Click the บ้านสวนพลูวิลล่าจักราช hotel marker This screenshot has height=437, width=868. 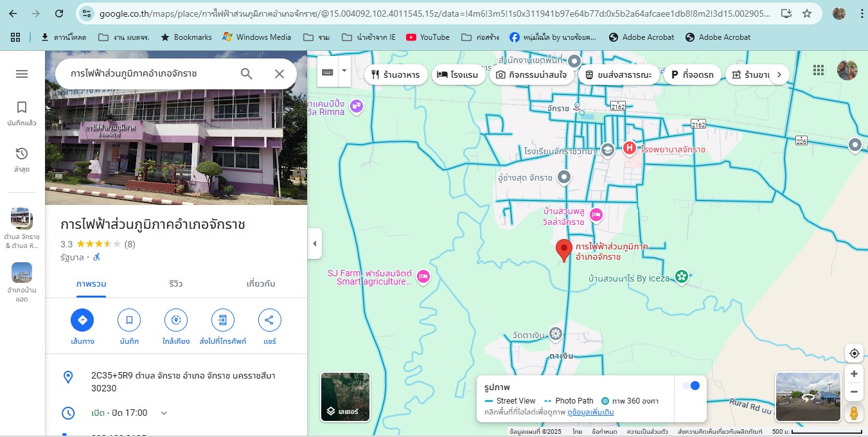point(596,215)
